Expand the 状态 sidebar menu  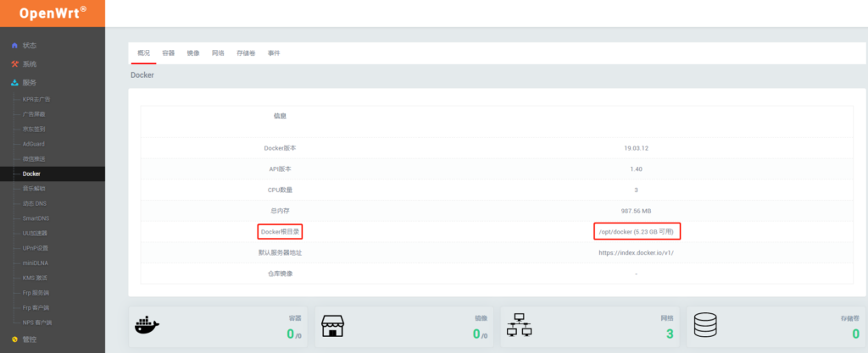point(30,45)
